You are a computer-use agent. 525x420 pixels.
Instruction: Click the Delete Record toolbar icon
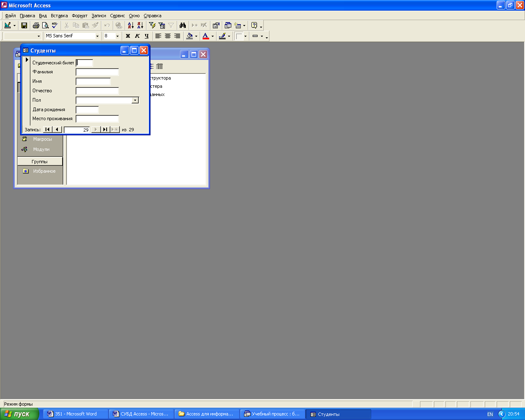[204, 25]
